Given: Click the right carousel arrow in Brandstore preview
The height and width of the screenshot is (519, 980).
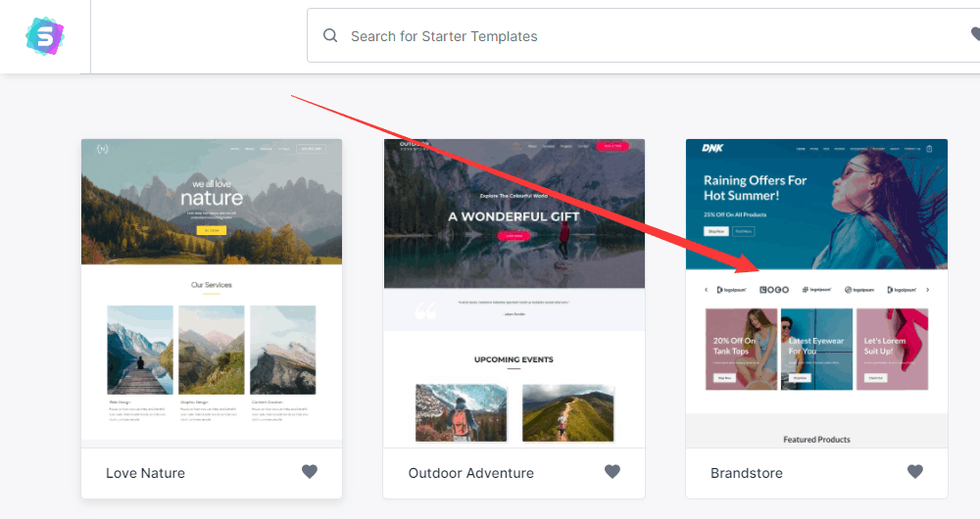Looking at the screenshot, I should pyautogui.click(x=927, y=290).
